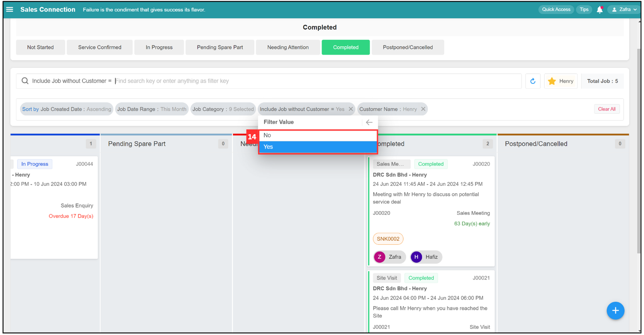Click the H avatar for Hafiz

416,257
